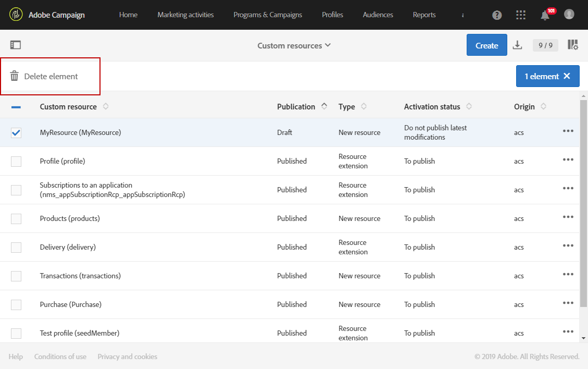This screenshot has height=369, width=588.
Task: Click the Adobe Campaign logo icon
Action: pyautogui.click(x=16, y=15)
